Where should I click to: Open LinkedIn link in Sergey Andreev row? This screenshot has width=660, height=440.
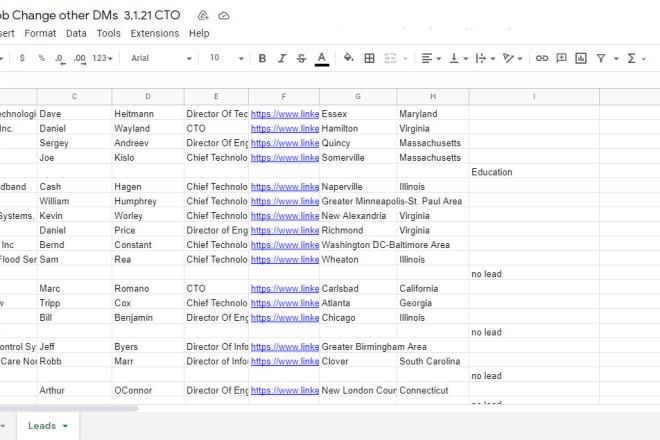(x=285, y=143)
